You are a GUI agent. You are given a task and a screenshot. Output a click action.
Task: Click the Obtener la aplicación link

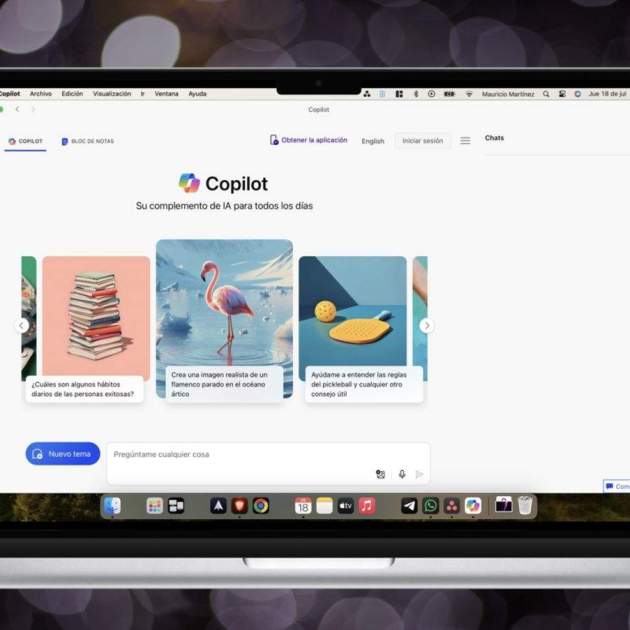[x=309, y=140]
